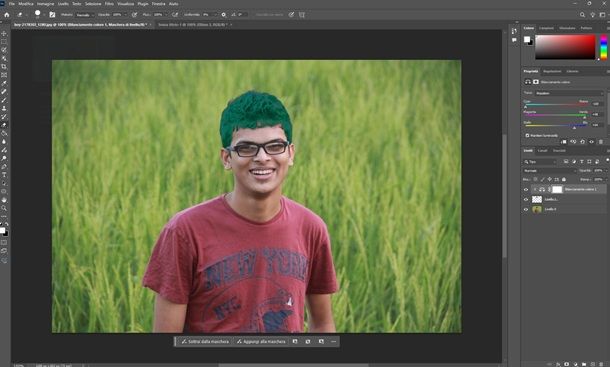Toggle the Mantieni luminosità checkbox
Image resolution: width=610 pixels, height=367 pixels.
pos(528,135)
